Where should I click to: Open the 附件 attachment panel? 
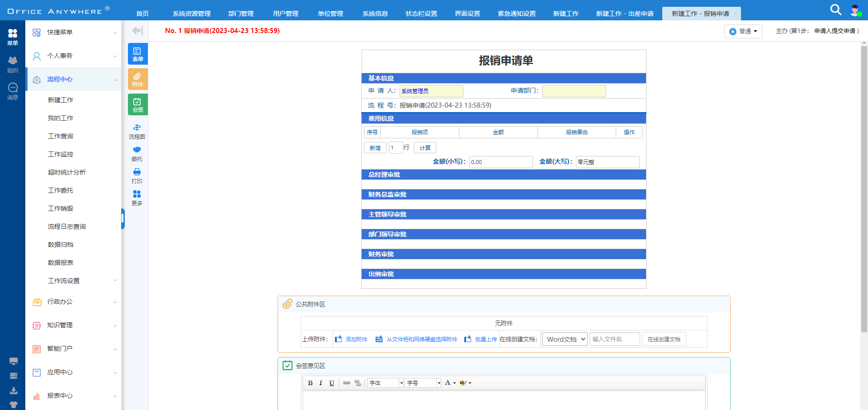pyautogui.click(x=138, y=79)
